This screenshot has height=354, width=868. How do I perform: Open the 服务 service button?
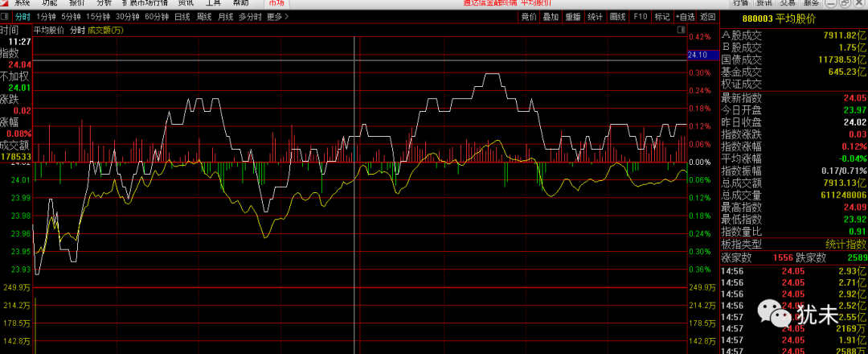click(812, 2)
